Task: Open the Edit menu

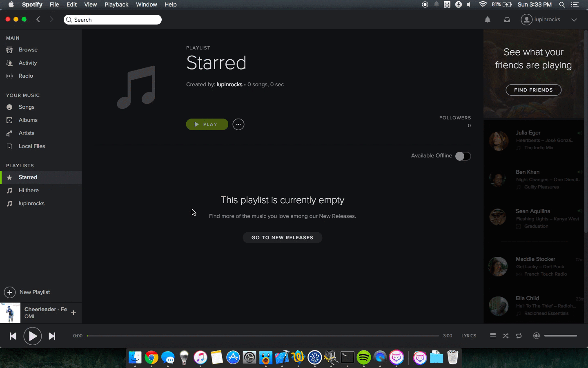Action: click(x=71, y=4)
